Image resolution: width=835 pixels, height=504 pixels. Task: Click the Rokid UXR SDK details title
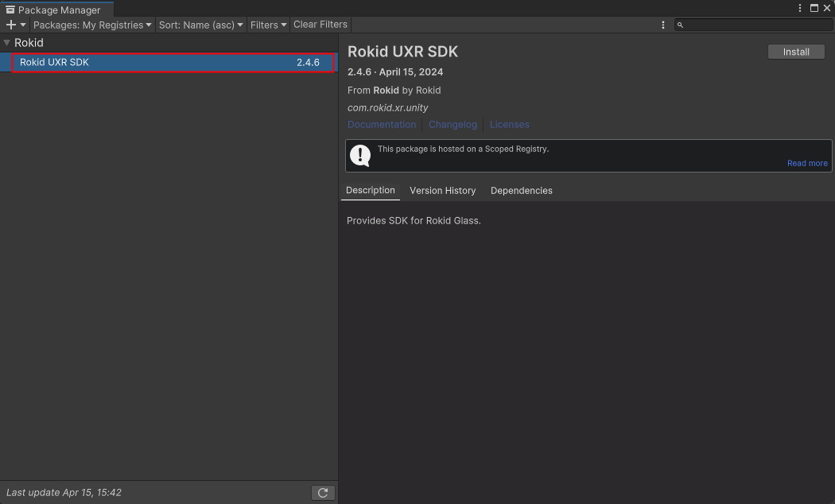[402, 52]
